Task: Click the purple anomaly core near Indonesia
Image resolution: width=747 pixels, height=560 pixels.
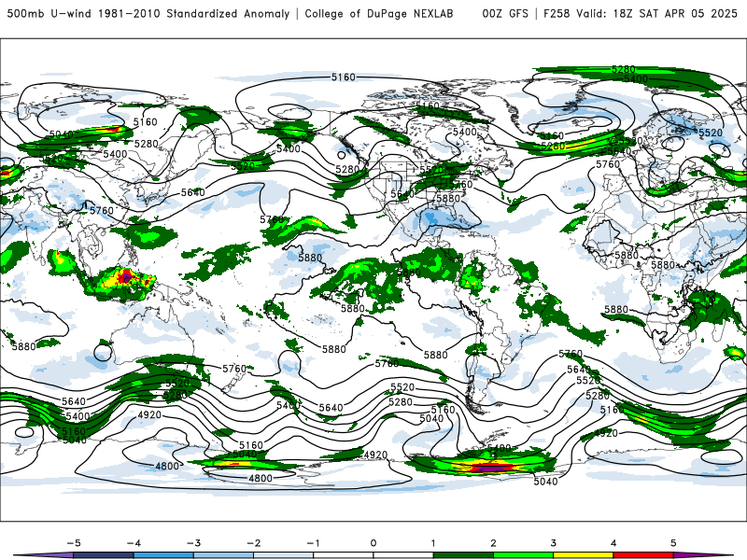Action: [x=126, y=276]
